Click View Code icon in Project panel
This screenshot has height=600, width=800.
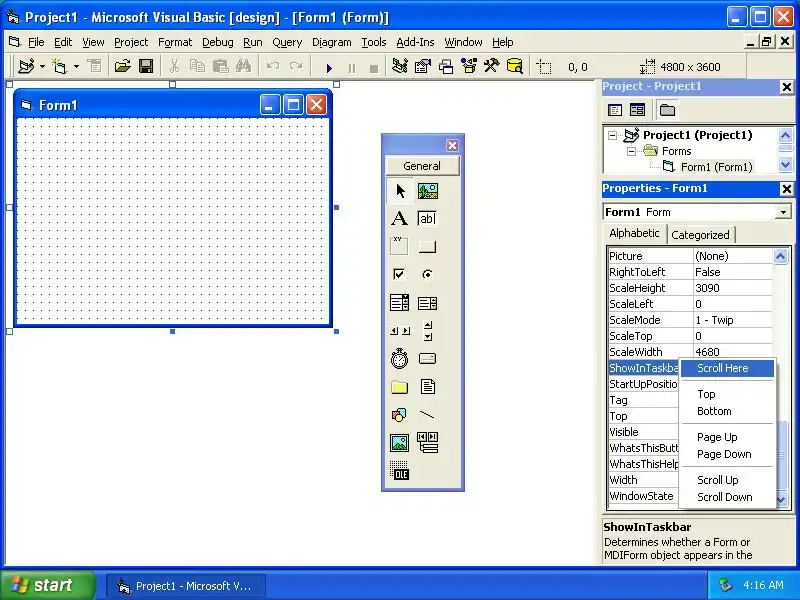tap(615, 110)
